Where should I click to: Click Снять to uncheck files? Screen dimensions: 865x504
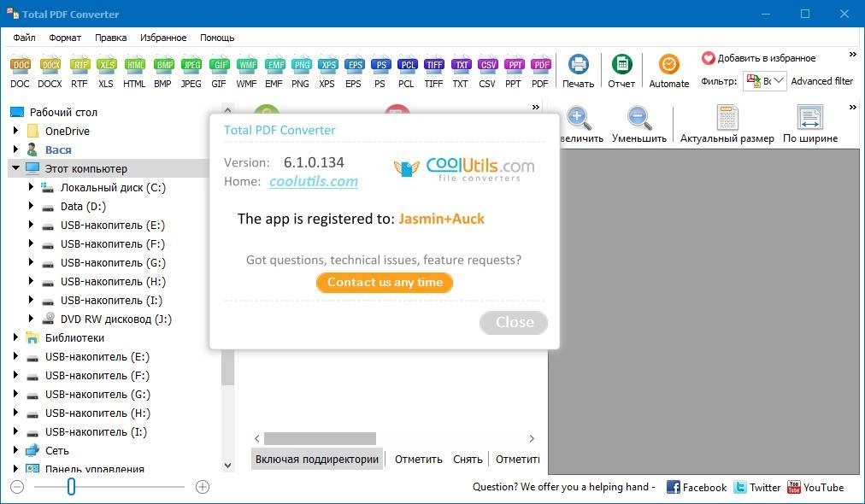468,460
